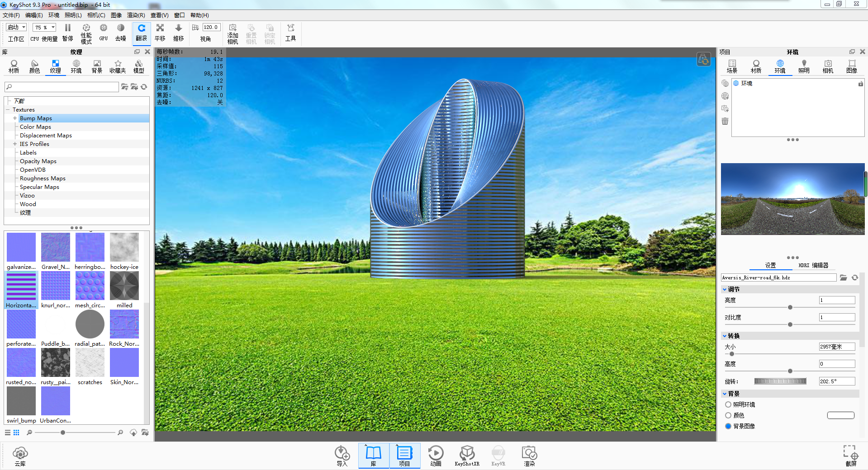868x470 pixels.
Task: Select the Roughness Maps folder
Action: tap(43, 179)
